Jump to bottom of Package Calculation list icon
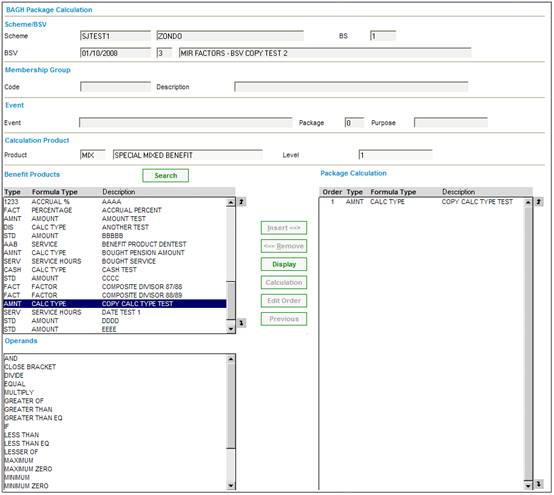Viewport: 554px width, 495px height. (x=539, y=484)
